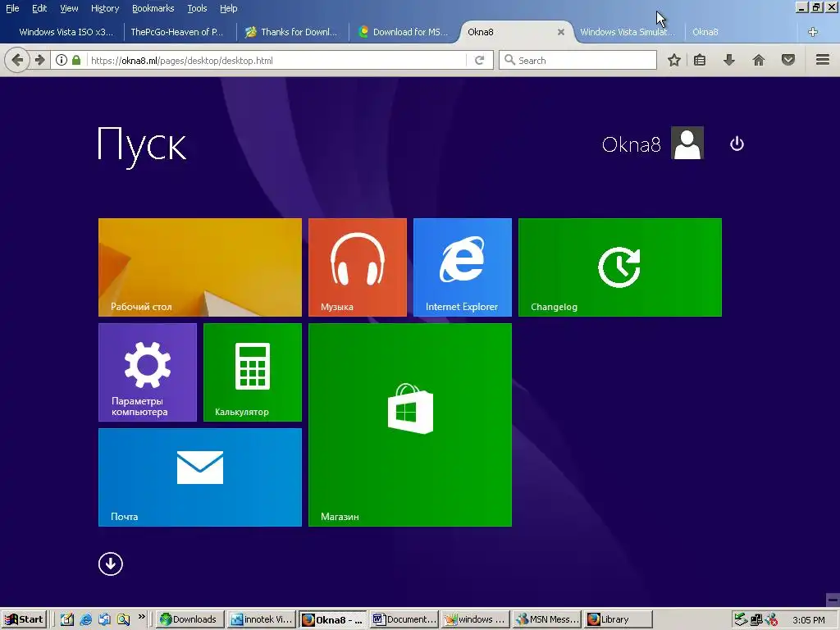Open Параметры компьютера gear tile
The width and height of the screenshot is (840, 630).
pos(148,372)
